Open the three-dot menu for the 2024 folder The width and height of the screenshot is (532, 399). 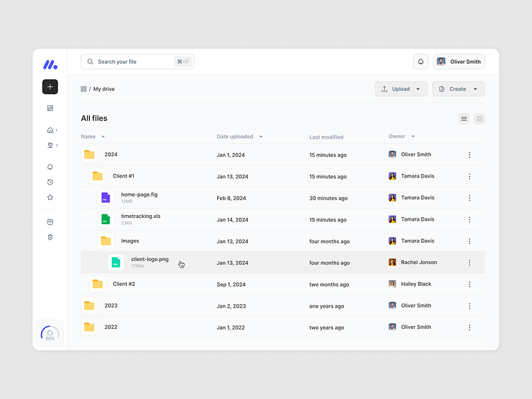(469, 155)
